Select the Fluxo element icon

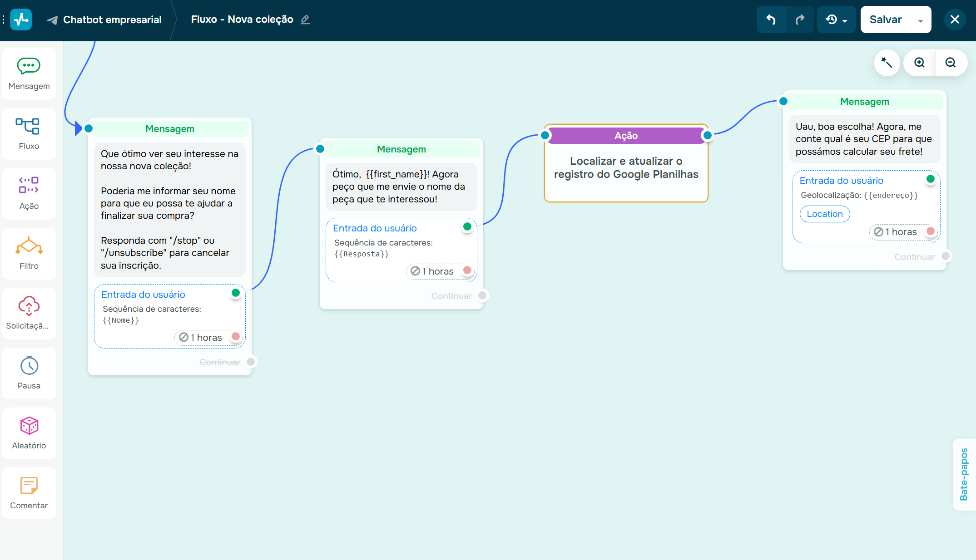click(x=28, y=126)
